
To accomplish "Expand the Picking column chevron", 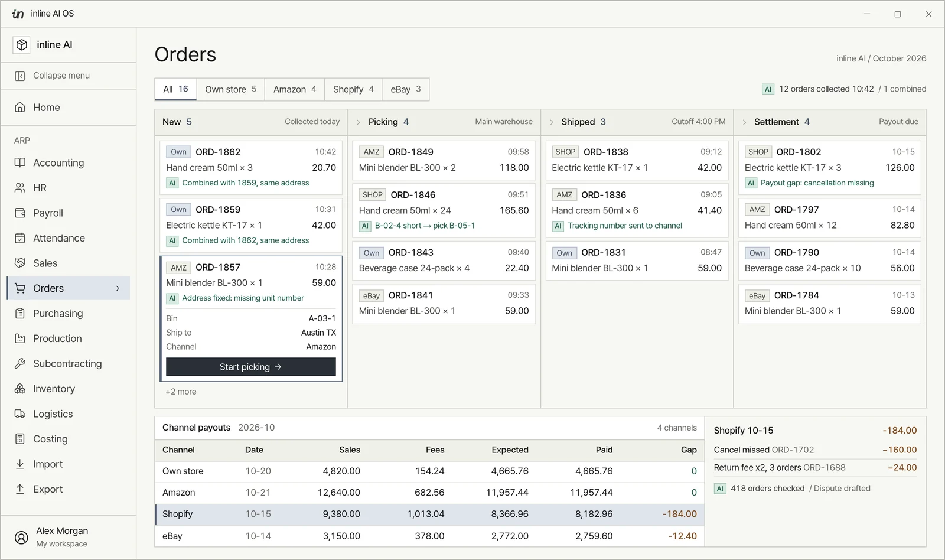I will pos(358,122).
